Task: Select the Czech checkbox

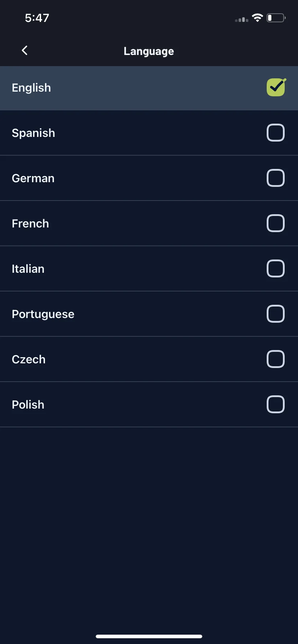Action: click(x=276, y=359)
